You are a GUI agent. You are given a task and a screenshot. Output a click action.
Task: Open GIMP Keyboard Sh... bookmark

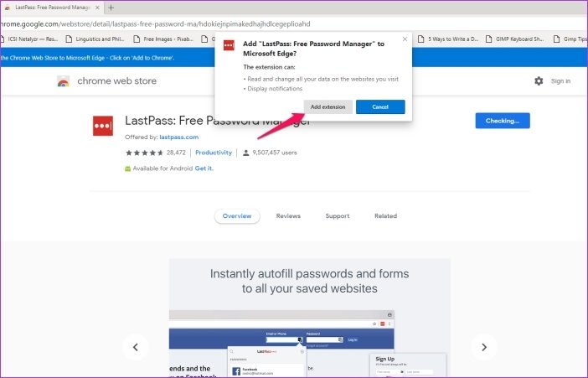pyautogui.click(x=515, y=39)
